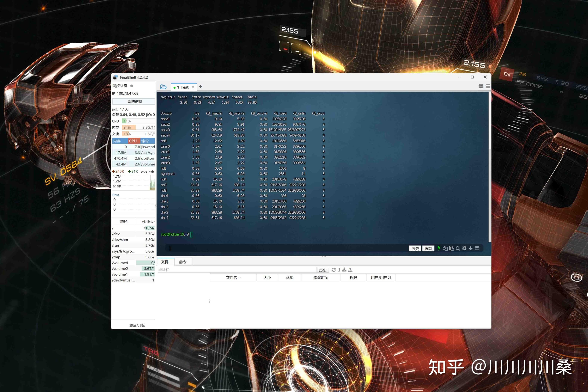Click the paste icon in command bar
The width and height of the screenshot is (588, 392).
click(452, 248)
